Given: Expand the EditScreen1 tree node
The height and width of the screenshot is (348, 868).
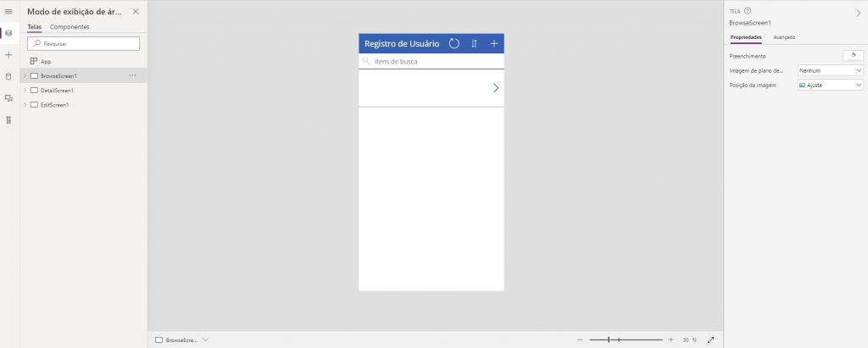Looking at the screenshot, I should pyautogui.click(x=24, y=105).
